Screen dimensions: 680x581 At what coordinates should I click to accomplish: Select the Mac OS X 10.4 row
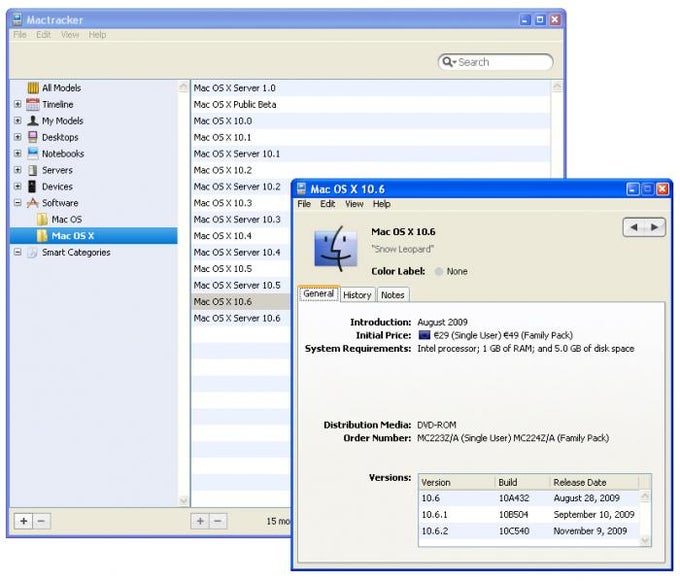[x=241, y=236]
